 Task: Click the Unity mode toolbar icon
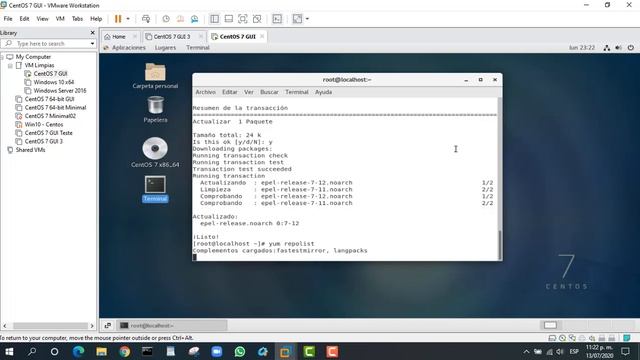point(257,19)
